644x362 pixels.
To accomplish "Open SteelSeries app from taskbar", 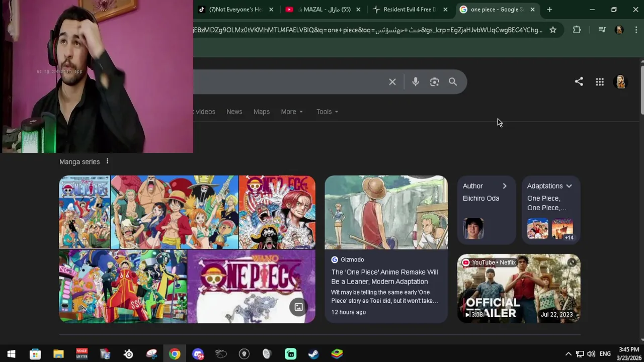I will (x=128, y=354).
